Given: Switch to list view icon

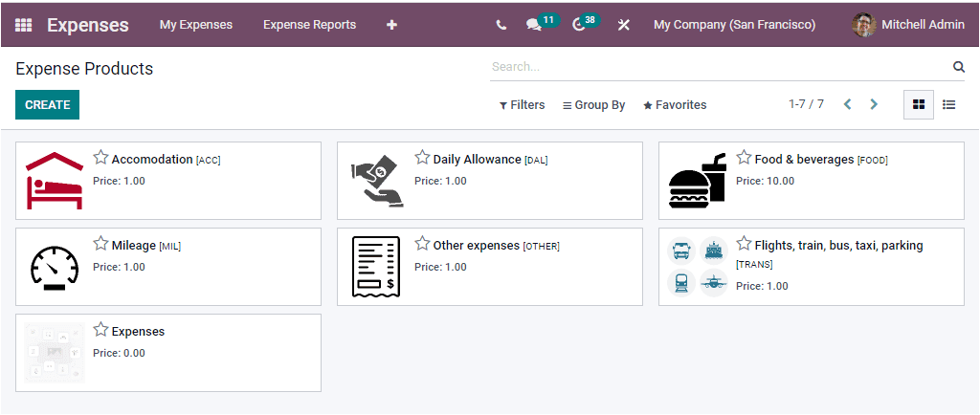Looking at the screenshot, I should [x=948, y=105].
